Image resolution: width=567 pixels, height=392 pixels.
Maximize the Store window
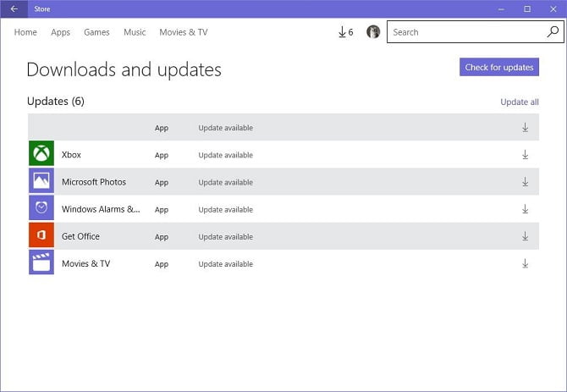pyautogui.click(x=527, y=9)
